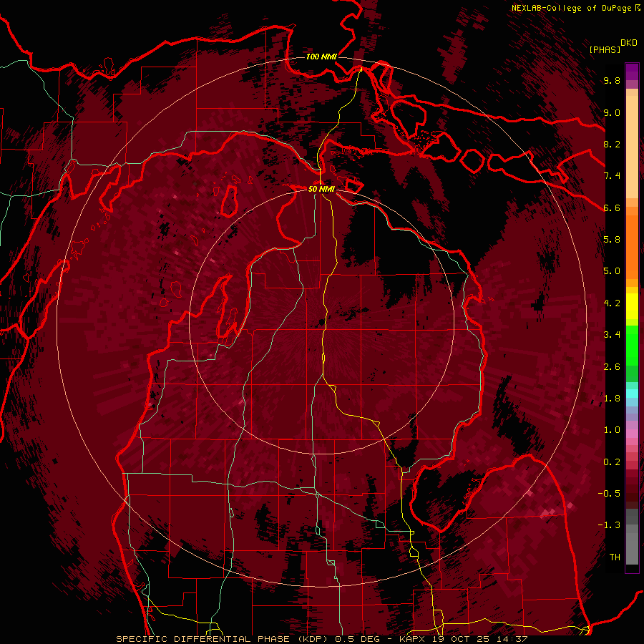Click the purple segment at the top of the color bar
Viewport: 644px width, 644px height.
632,72
